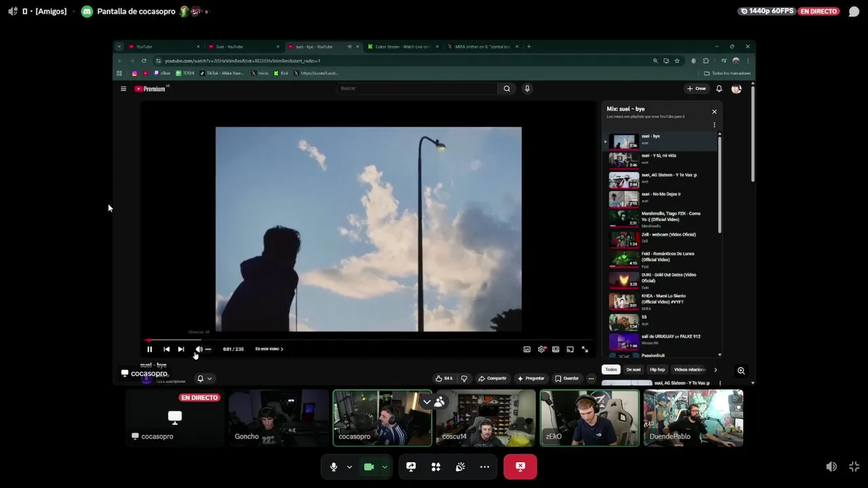Like the video showing 84 k likes
This screenshot has width=868, height=488.
click(444, 378)
